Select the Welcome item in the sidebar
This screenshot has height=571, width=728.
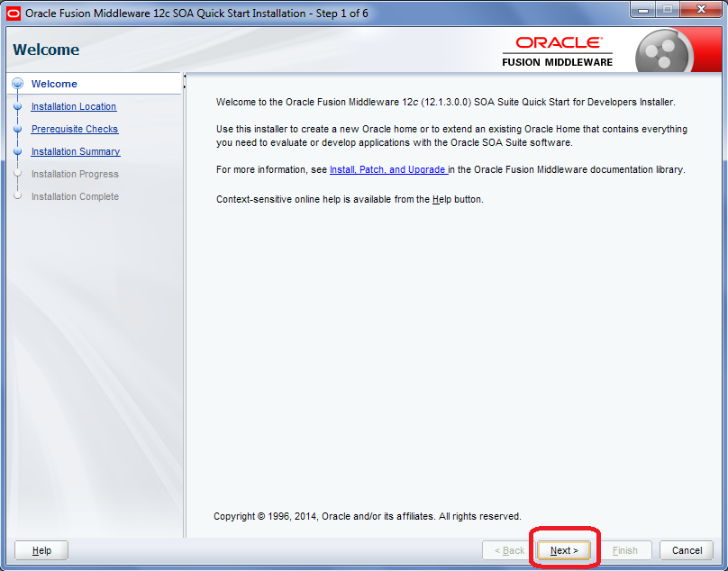(54, 84)
